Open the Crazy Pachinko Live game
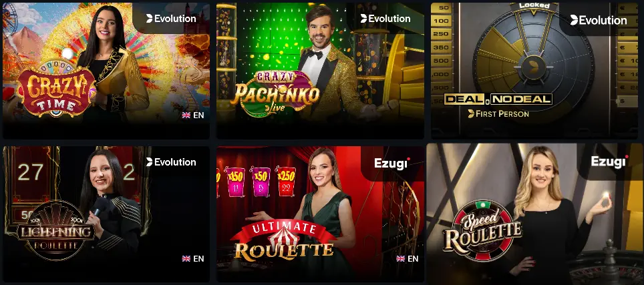 [320, 71]
